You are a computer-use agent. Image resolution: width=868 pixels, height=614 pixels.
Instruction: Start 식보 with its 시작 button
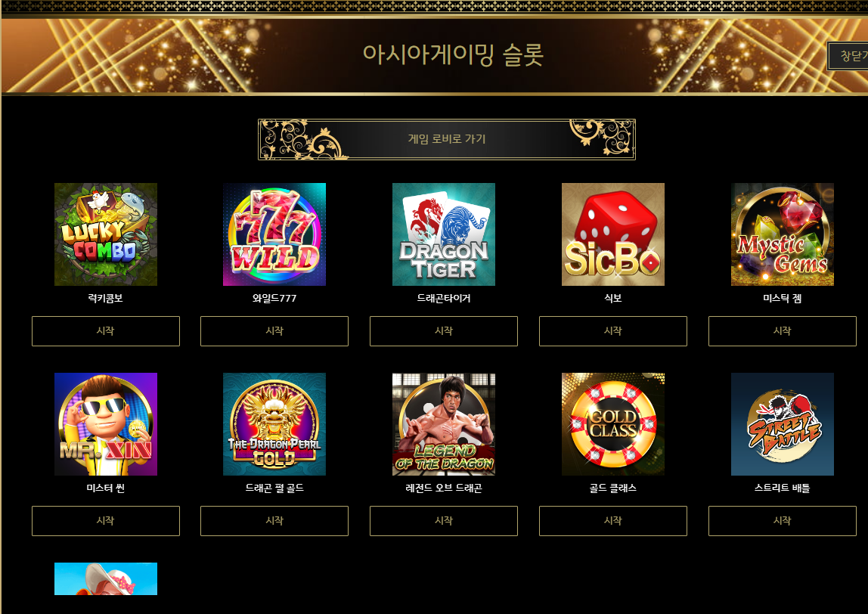[x=612, y=331]
